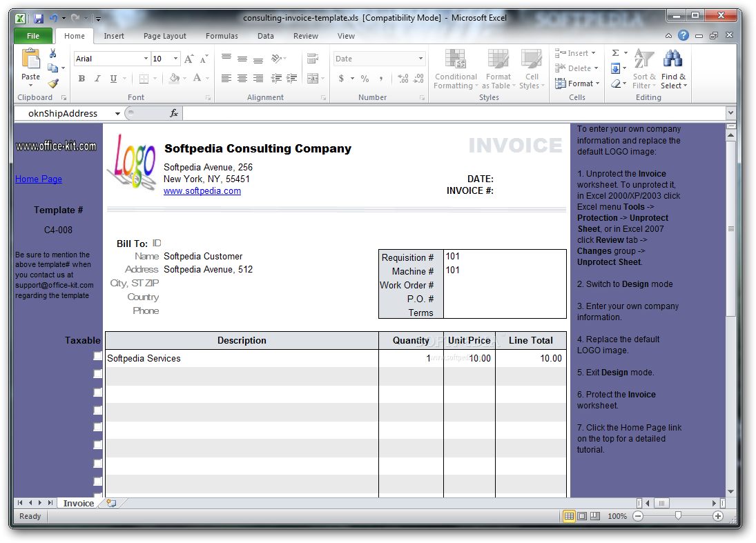
Task: Align text right
Action: point(258,79)
